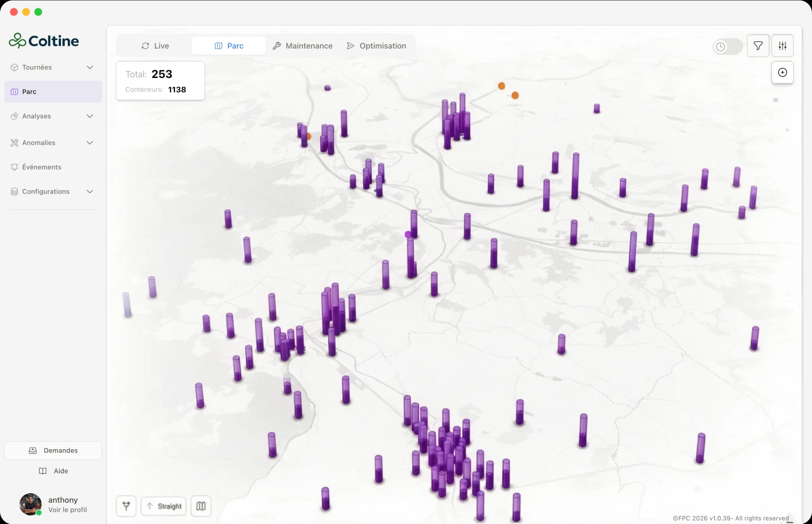Click anthony's profile avatar

[x=30, y=504]
